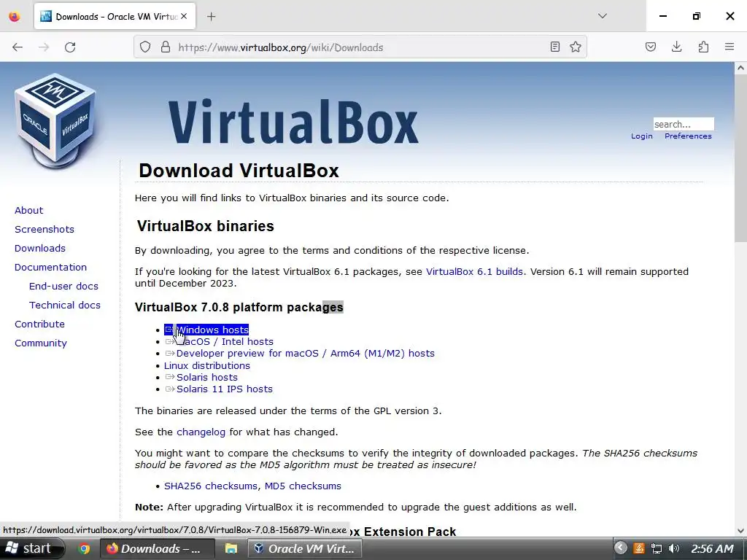Viewport: 747px width, 560px height.
Task: Download Solaris 11 IPS hosts package
Action: point(225,389)
